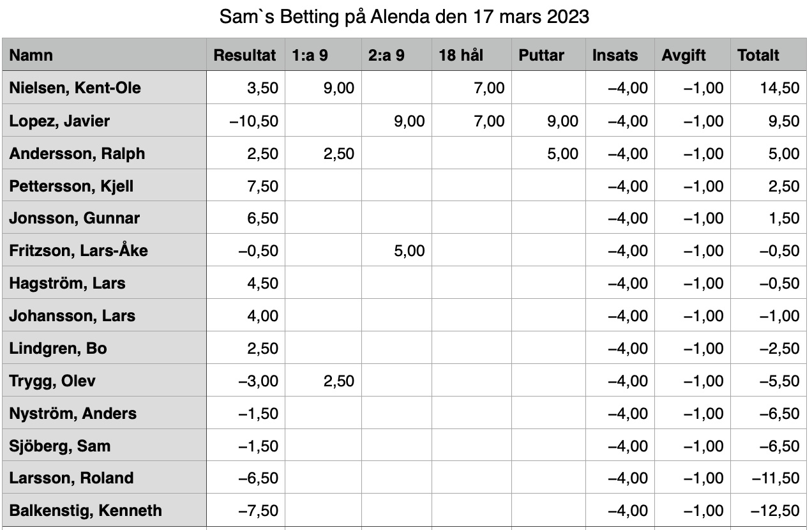812x530 pixels.
Task: Click the Insats column header
Action: [x=620, y=55]
